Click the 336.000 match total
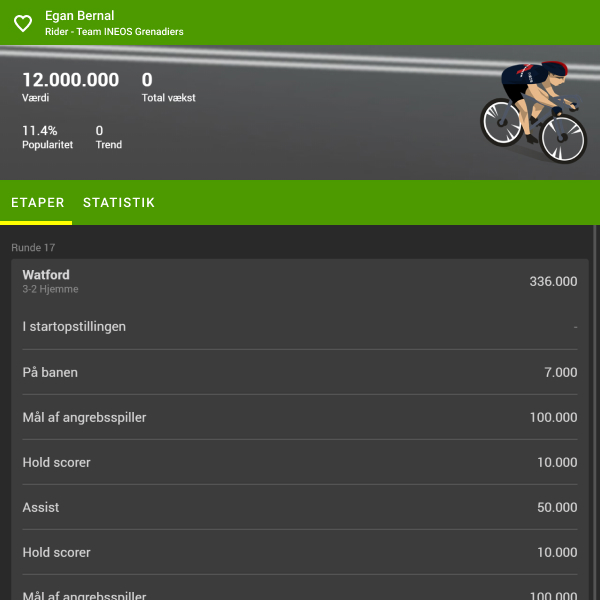This screenshot has height=600, width=600. (553, 281)
